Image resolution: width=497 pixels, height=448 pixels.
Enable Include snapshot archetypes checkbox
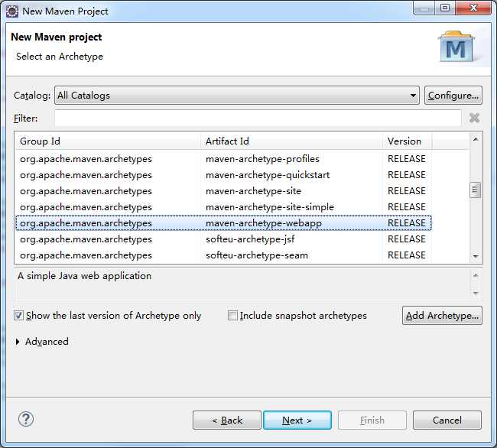point(232,315)
